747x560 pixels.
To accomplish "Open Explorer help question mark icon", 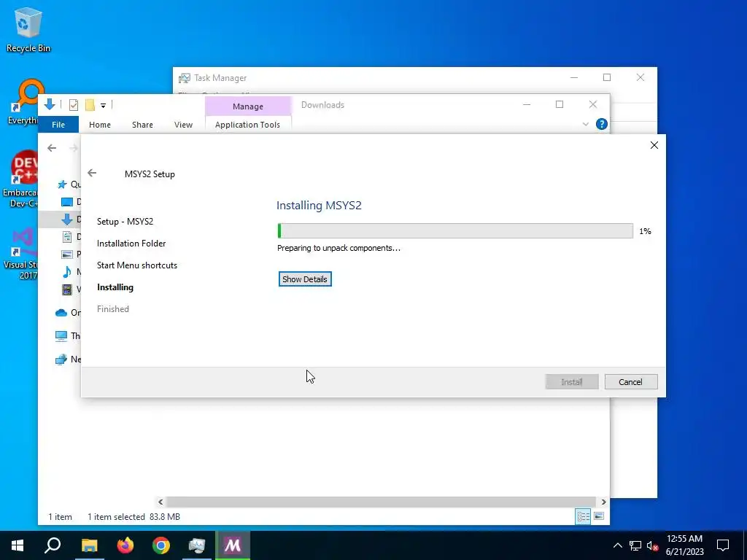I will click(602, 124).
